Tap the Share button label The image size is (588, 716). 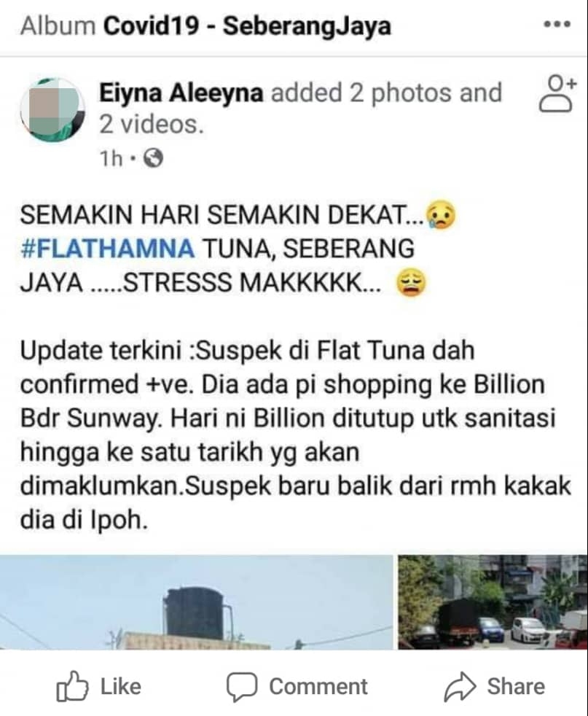[x=516, y=686]
